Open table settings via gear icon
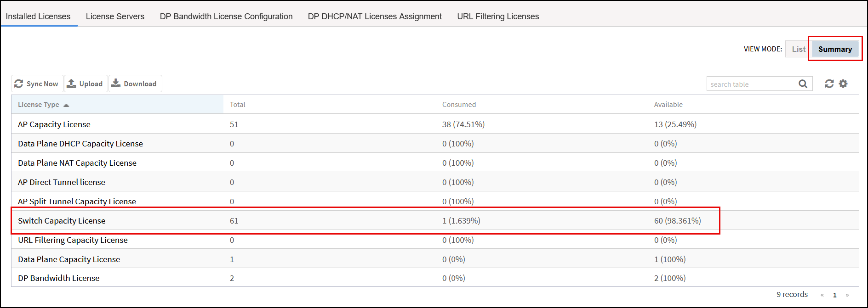Image resolution: width=868 pixels, height=308 pixels. 843,84
